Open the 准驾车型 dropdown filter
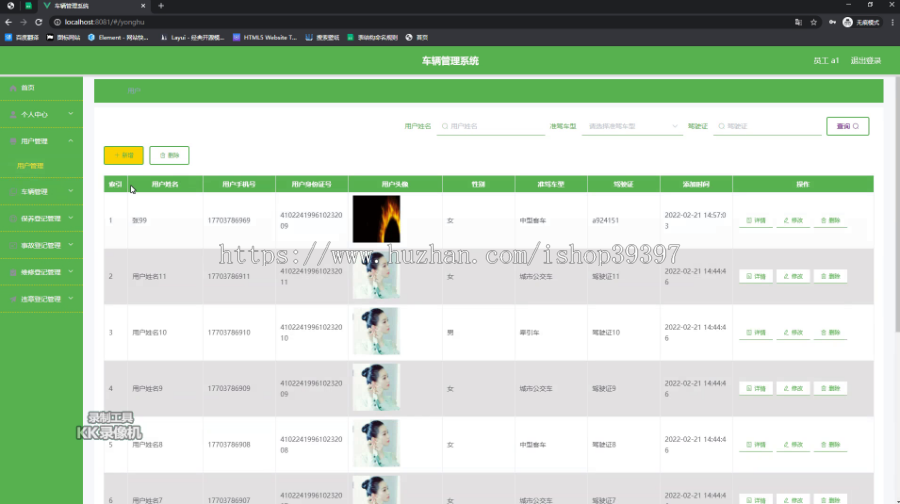The width and height of the screenshot is (900, 504). click(x=632, y=126)
